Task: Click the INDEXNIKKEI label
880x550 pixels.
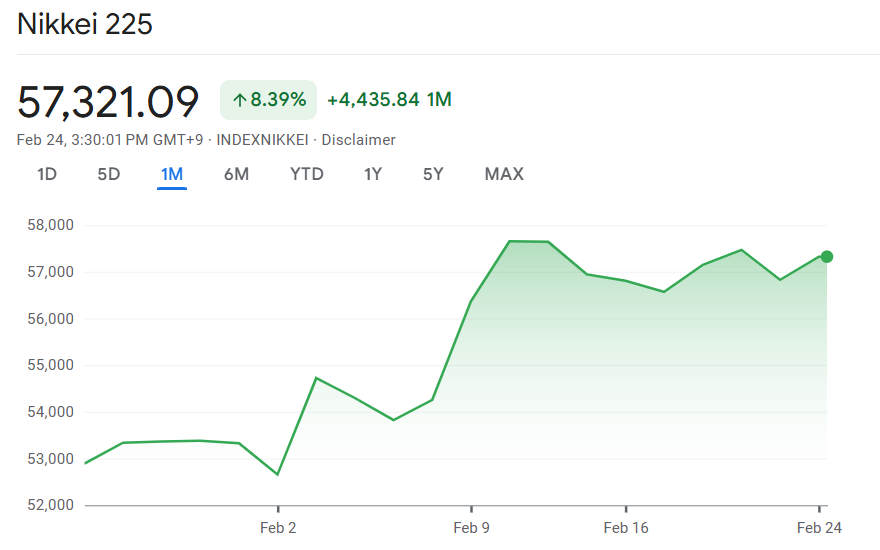Action: pos(263,140)
